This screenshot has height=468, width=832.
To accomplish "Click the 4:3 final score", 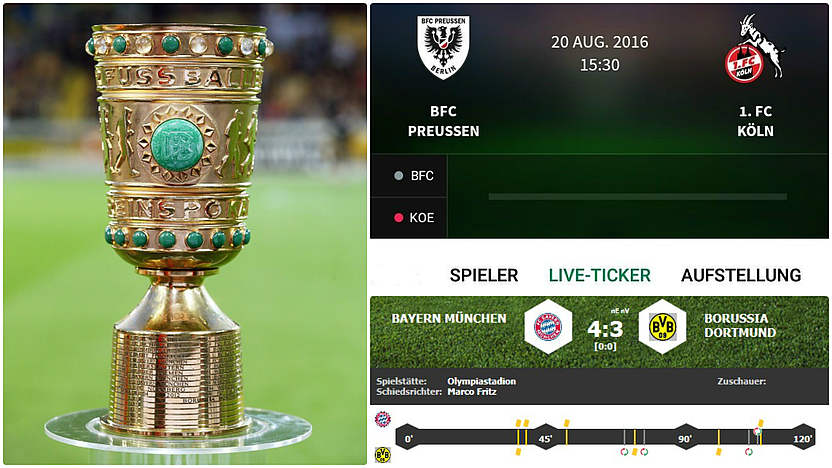I will pyautogui.click(x=605, y=330).
